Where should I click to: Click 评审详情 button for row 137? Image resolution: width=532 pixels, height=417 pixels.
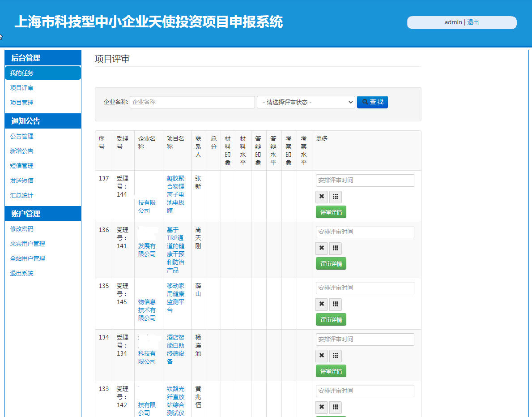[x=331, y=212]
